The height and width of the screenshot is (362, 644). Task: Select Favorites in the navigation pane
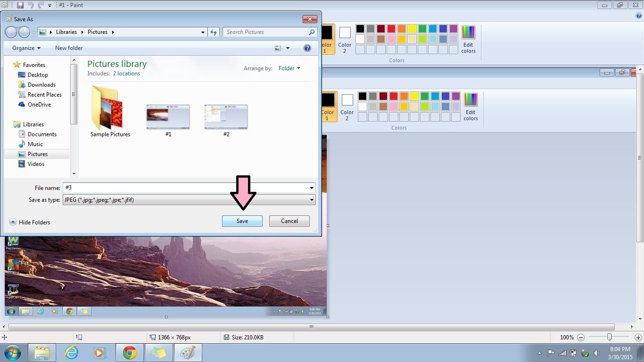point(34,65)
